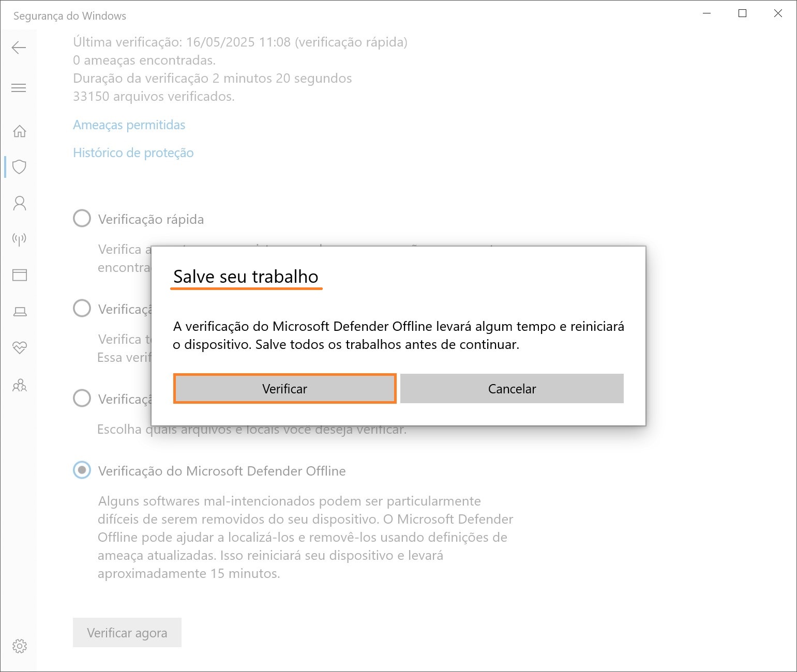Screen dimensions: 797x672
Task: Go back using the back arrow
Action: pyautogui.click(x=19, y=48)
